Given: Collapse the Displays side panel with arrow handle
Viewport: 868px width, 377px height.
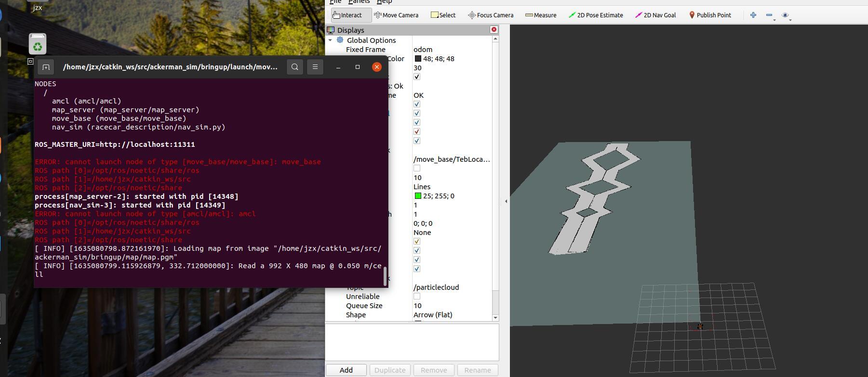Looking at the screenshot, I should tap(506, 201).
